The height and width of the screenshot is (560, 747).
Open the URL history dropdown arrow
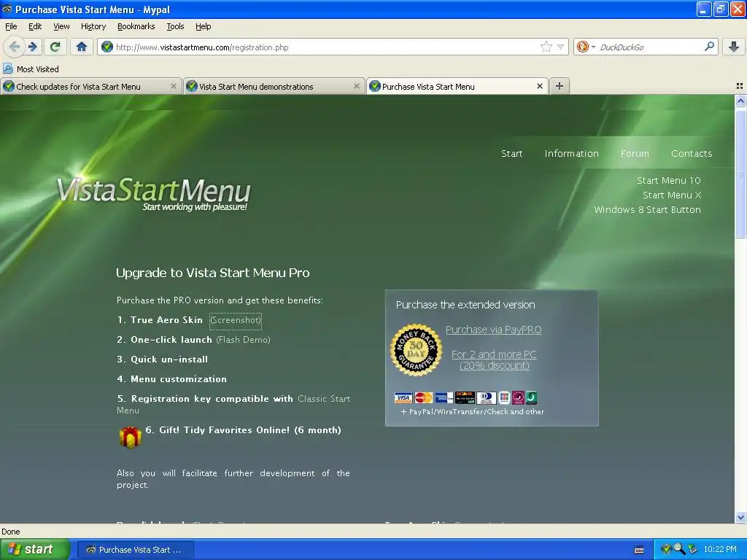(561, 47)
